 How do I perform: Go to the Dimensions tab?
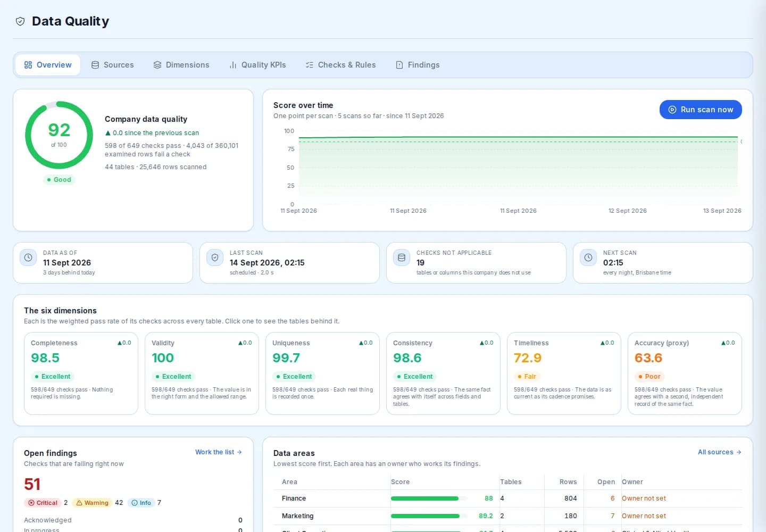click(x=181, y=65)
